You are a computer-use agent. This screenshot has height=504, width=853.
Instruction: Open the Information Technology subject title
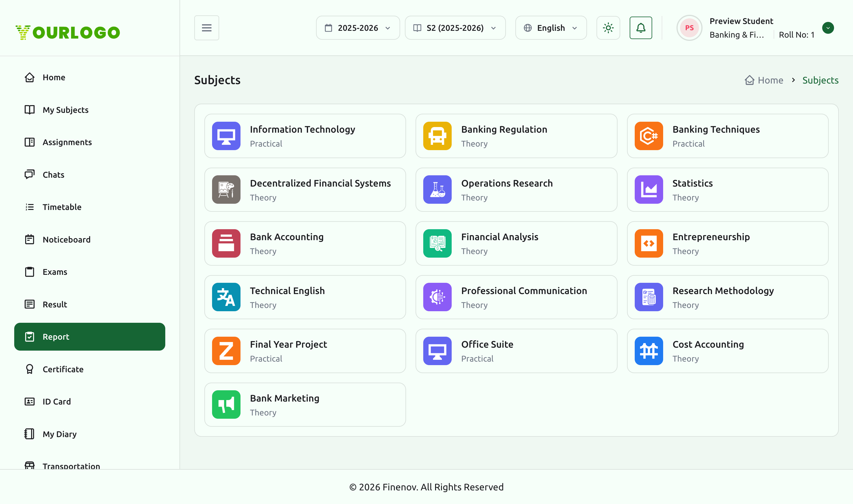tap(302, 129)
